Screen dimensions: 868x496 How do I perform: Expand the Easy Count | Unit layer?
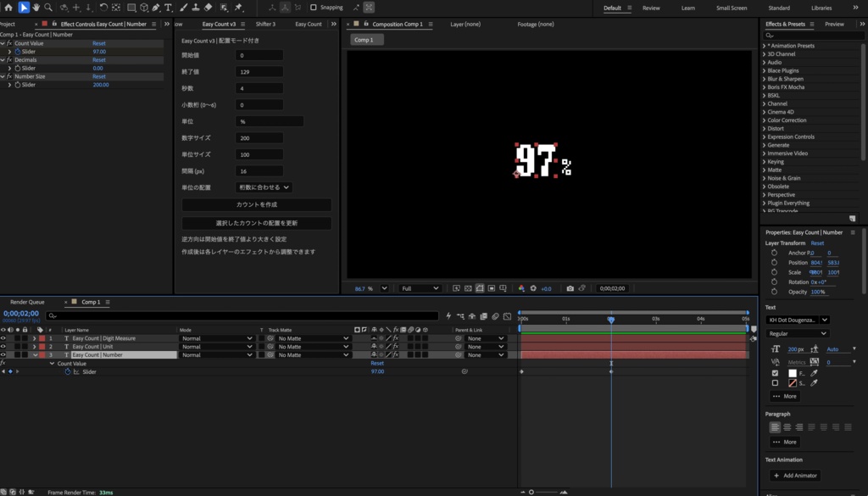tap(34, 347)
